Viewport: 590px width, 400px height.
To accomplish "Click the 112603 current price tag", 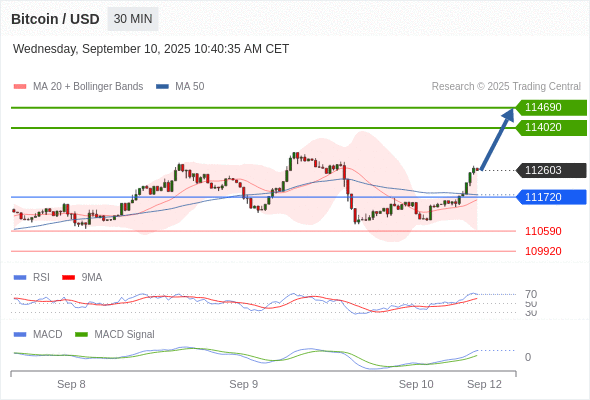I will 551,170.
